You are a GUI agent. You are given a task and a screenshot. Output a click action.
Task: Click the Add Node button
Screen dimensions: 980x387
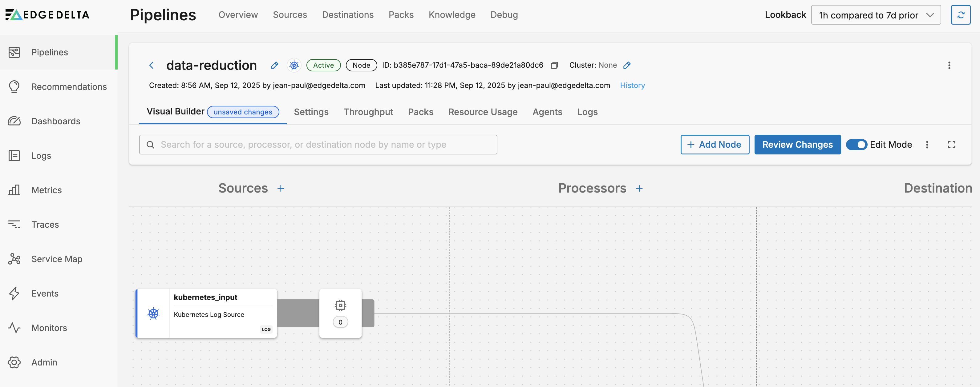715,145
